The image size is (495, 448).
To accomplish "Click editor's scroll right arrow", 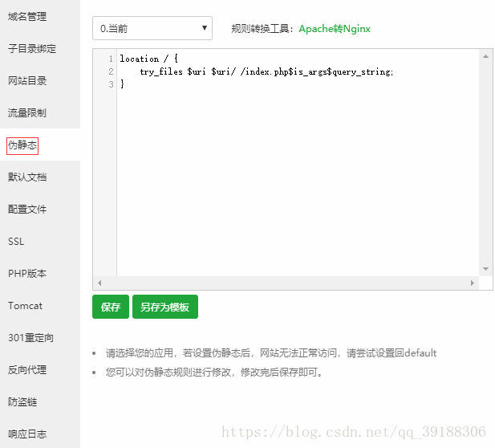I will click(x=473, y=283).
